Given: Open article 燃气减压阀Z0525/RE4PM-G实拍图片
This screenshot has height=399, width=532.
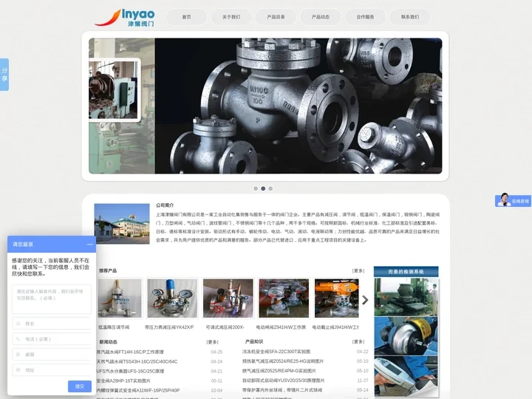Looking at the screenshot, I should pyautogui.click(x=279, y=371).
